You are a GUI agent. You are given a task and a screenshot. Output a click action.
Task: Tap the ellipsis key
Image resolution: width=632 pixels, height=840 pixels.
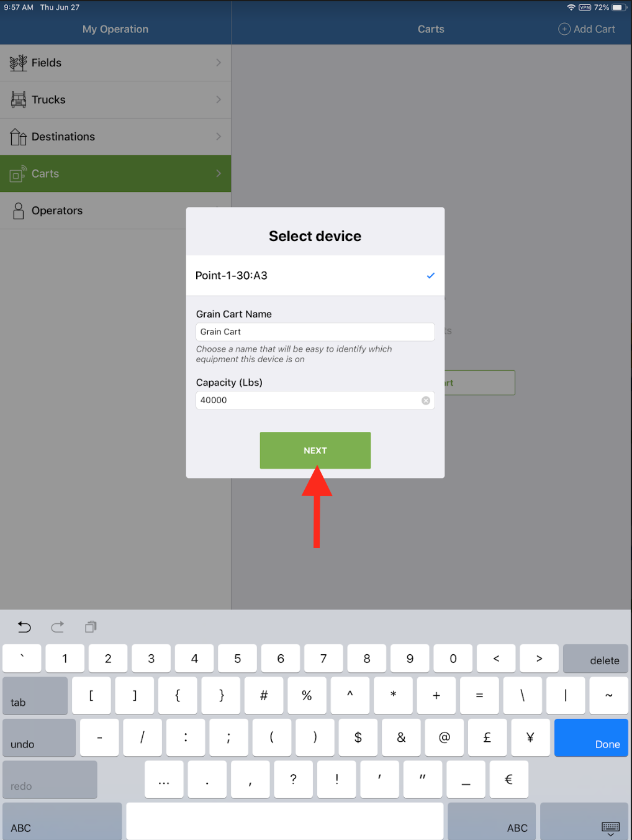164,780
